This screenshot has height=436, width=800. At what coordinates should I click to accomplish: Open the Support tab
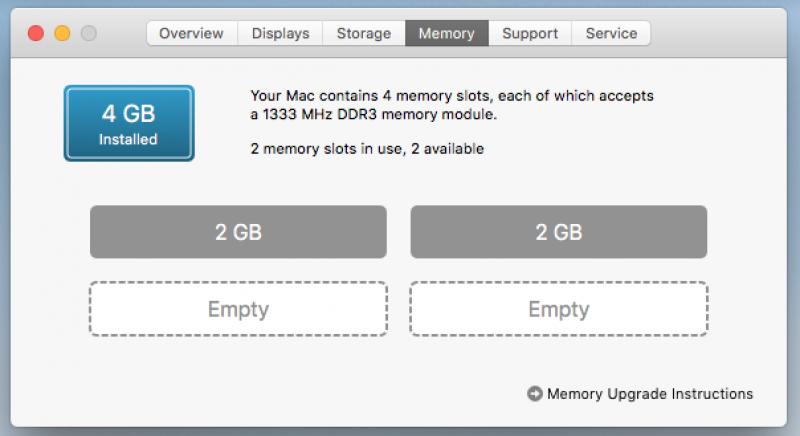click(530, 33)
